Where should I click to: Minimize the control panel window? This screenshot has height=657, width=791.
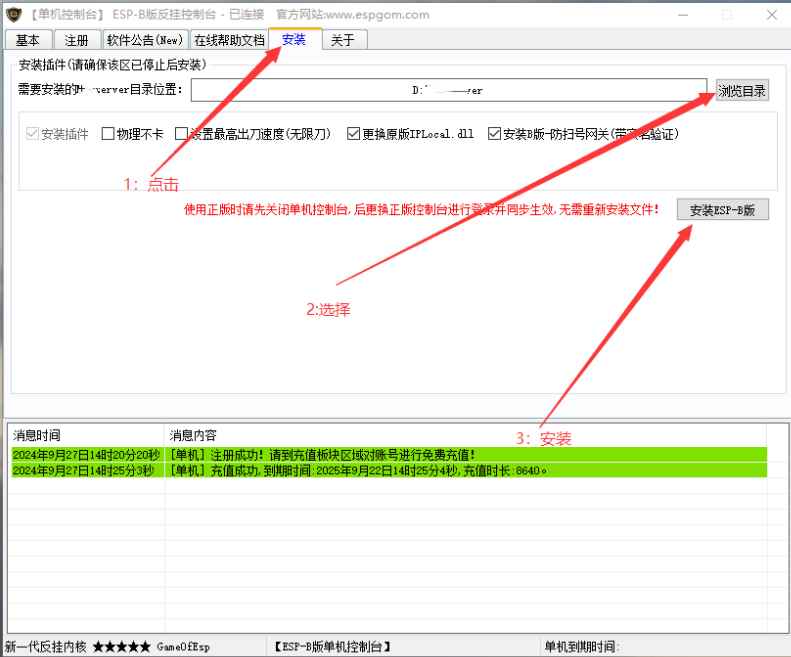683,15
